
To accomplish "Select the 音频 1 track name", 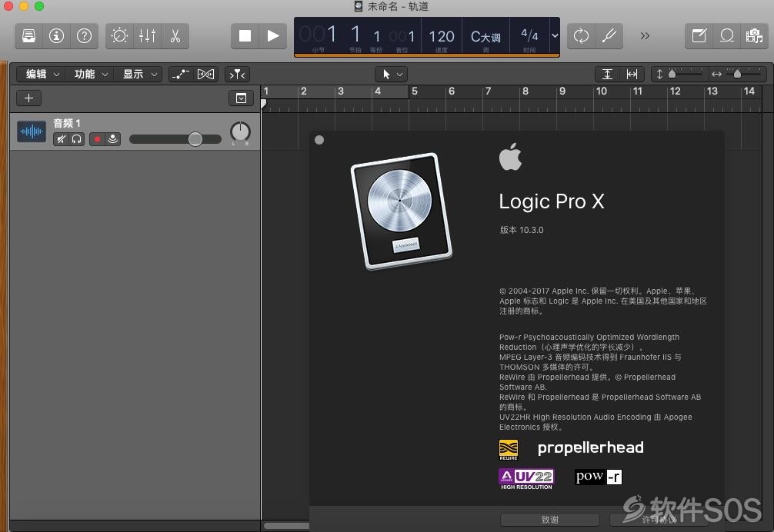I will point(67,123).
